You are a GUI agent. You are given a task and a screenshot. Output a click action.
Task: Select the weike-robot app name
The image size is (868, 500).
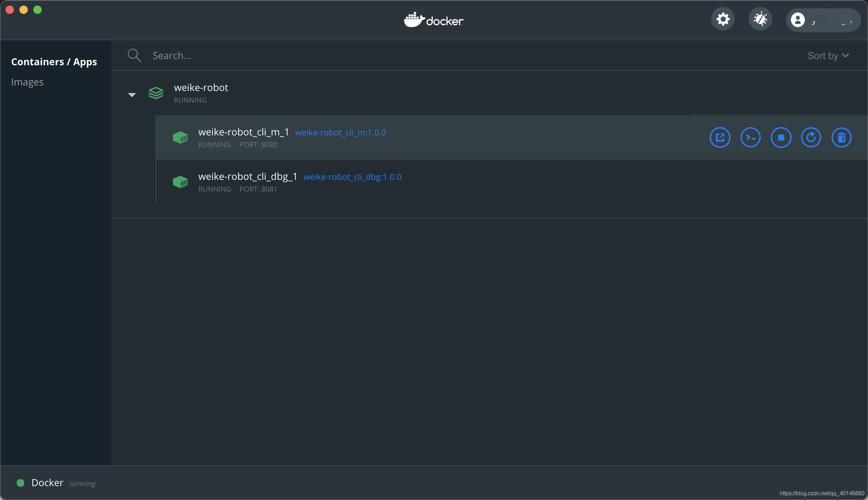tap(201, 87)
